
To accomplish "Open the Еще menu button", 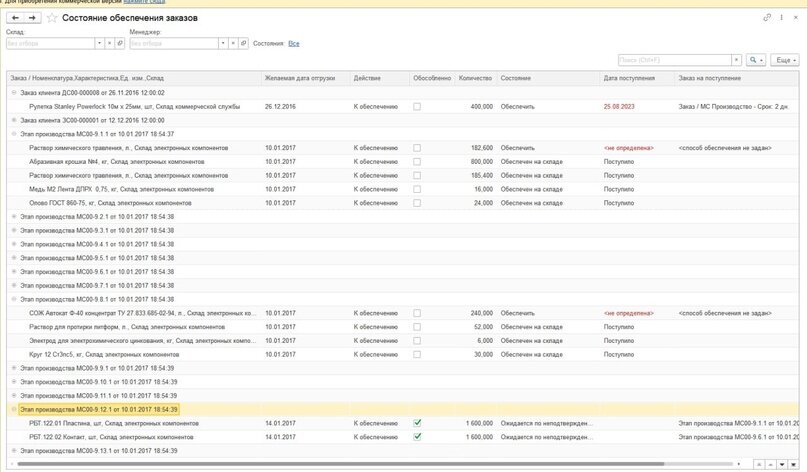I will coord(785,60).
